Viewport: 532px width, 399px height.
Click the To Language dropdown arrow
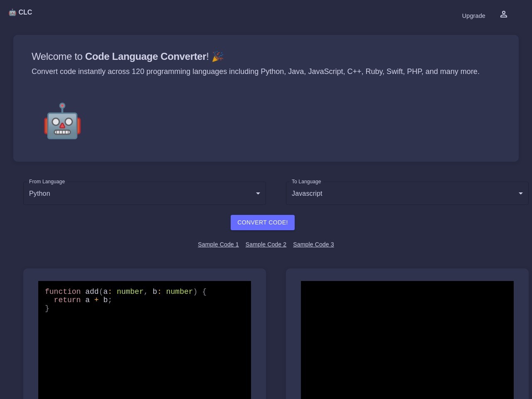521,193
